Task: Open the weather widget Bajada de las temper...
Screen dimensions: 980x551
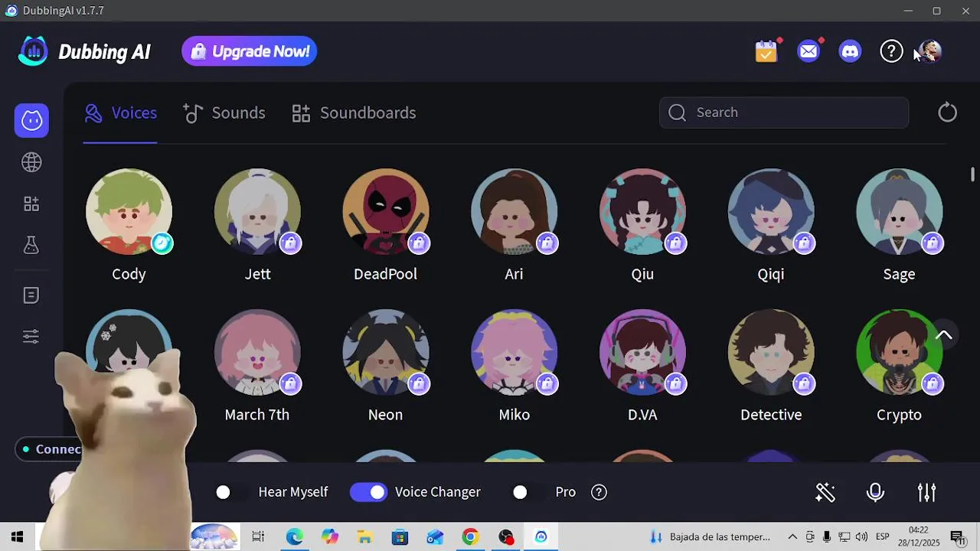Action: 710,537
